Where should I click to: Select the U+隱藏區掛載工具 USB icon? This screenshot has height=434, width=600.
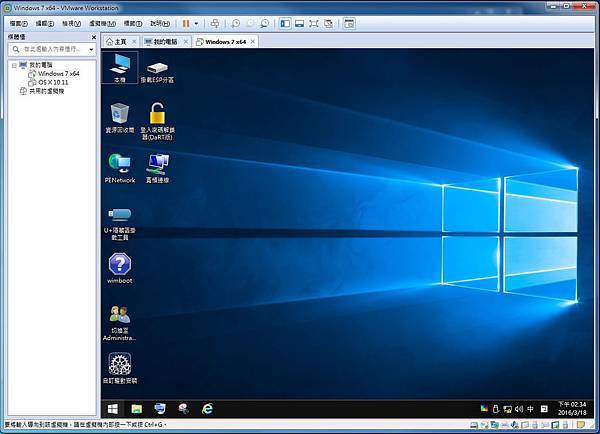[120, 224]
